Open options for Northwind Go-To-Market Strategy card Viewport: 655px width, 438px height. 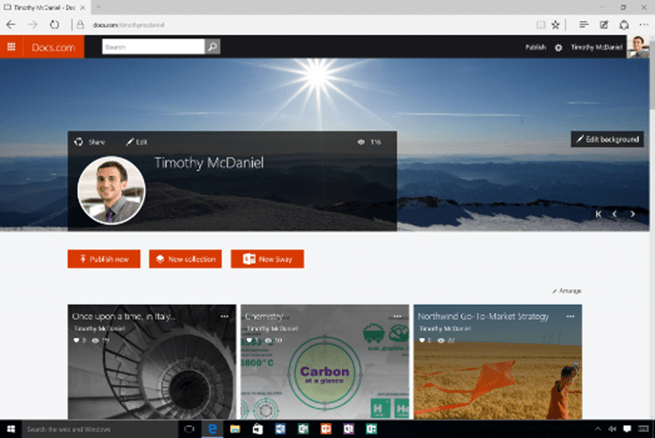point(570,316)
